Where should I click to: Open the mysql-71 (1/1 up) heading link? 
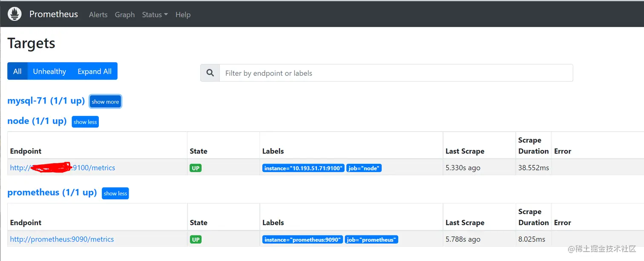point(46,101)
